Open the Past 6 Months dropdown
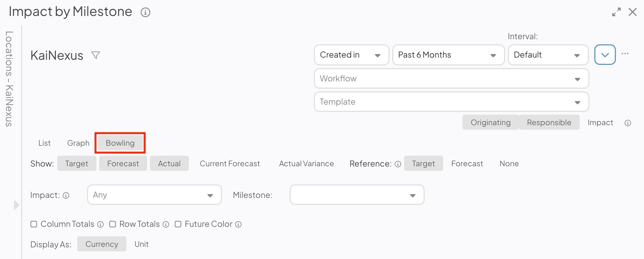The image size is (644, 259). click(x=448, y=55)
